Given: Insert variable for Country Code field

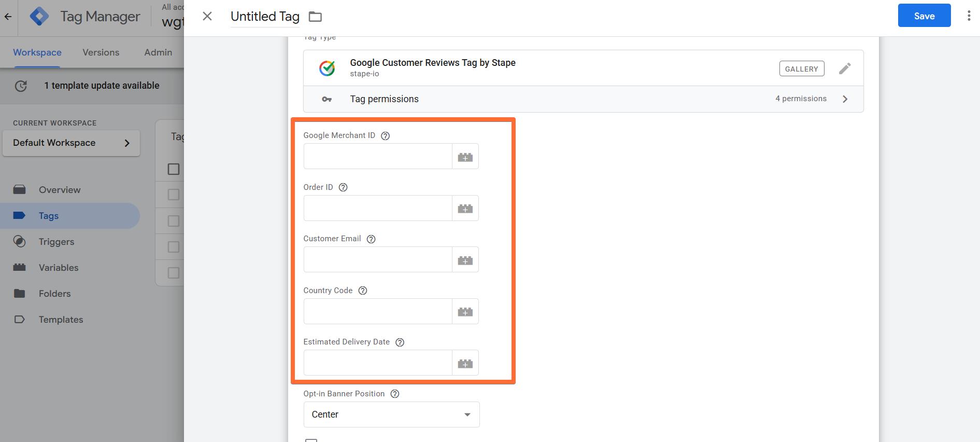Looking at the screenshot, I should (x=465, y=311).
